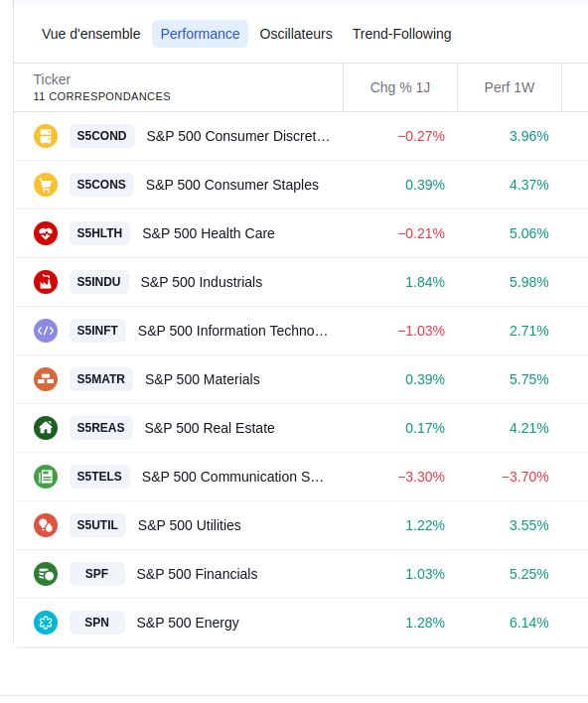Sort by the Perf 1W column
The image size is (588, 703).
click(x=510, y=87)
